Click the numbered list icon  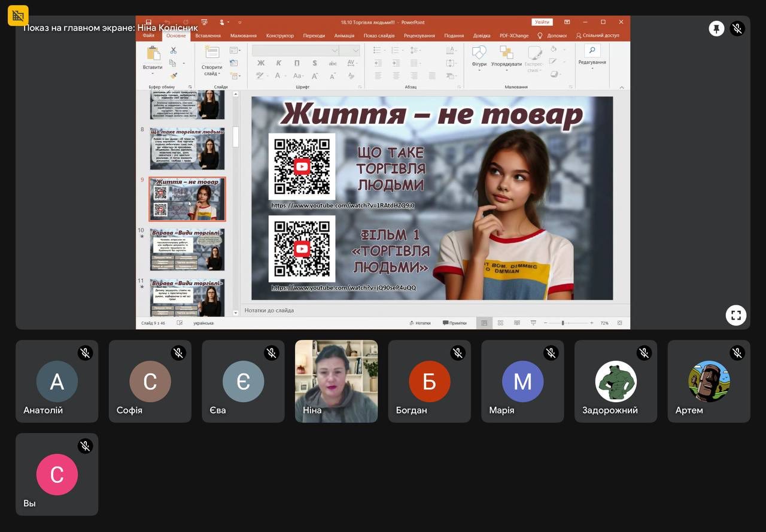coord(396,50)
